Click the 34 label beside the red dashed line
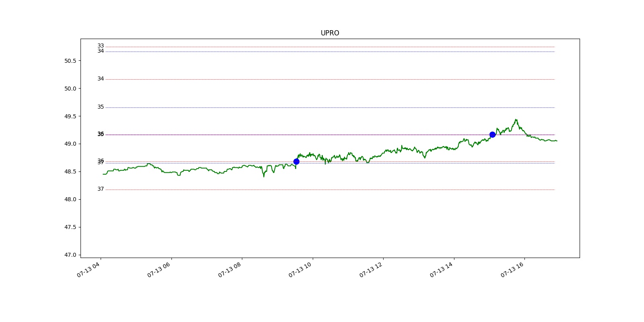644x322 pixels. tap(101, 79)
